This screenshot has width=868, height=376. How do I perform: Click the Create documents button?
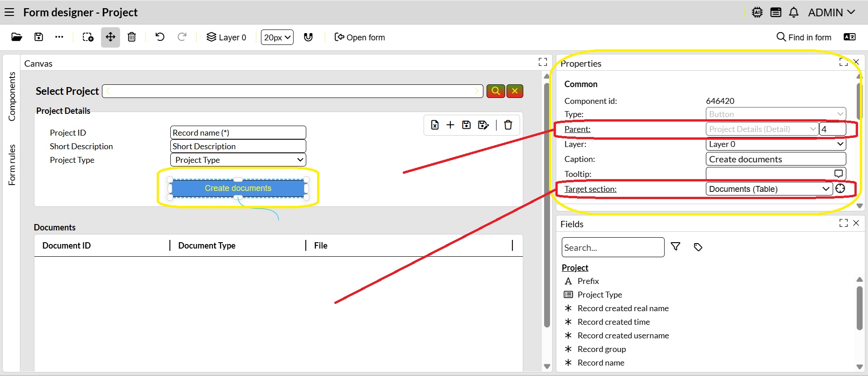pos(238,188)
